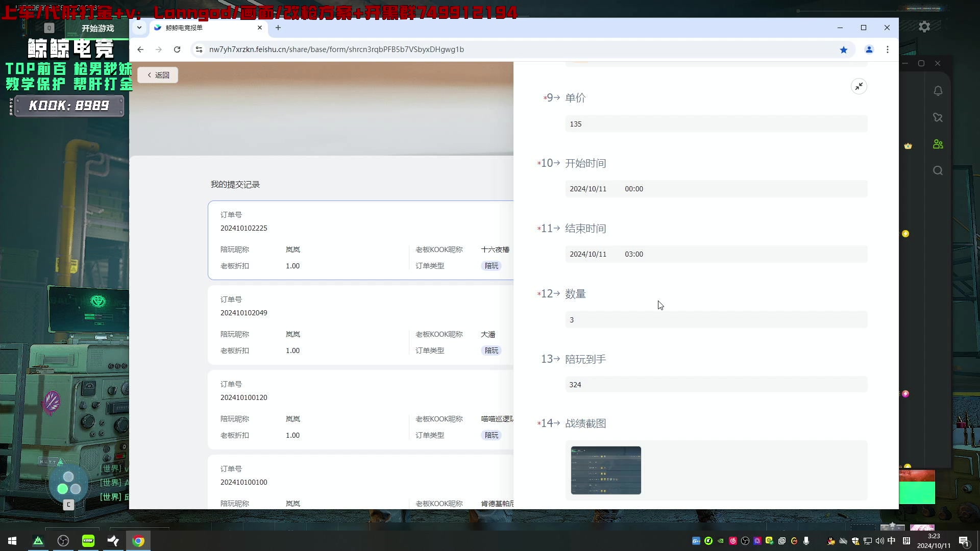The image size is (980, 551).
Task: Open the green KOOK app on taskbar
Action: point(88,541)
